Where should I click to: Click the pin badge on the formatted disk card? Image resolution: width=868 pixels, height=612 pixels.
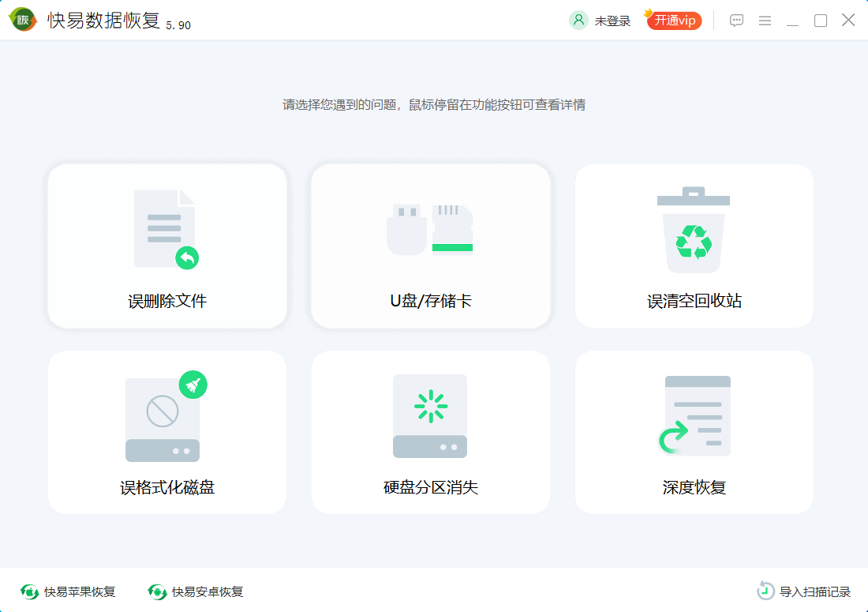[x=193, y=385]
